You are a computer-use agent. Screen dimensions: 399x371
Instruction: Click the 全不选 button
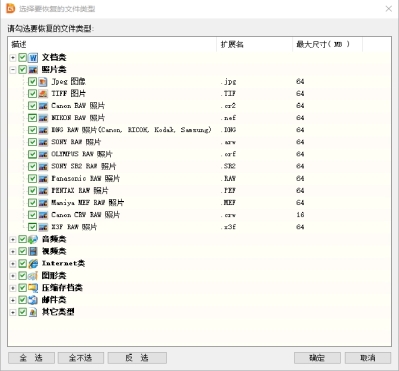click(x=81, y=358)
